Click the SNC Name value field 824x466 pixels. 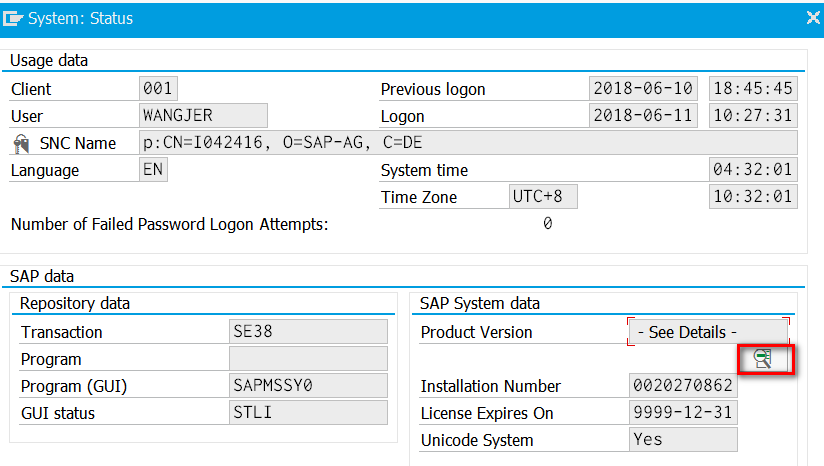coord(468,143)
